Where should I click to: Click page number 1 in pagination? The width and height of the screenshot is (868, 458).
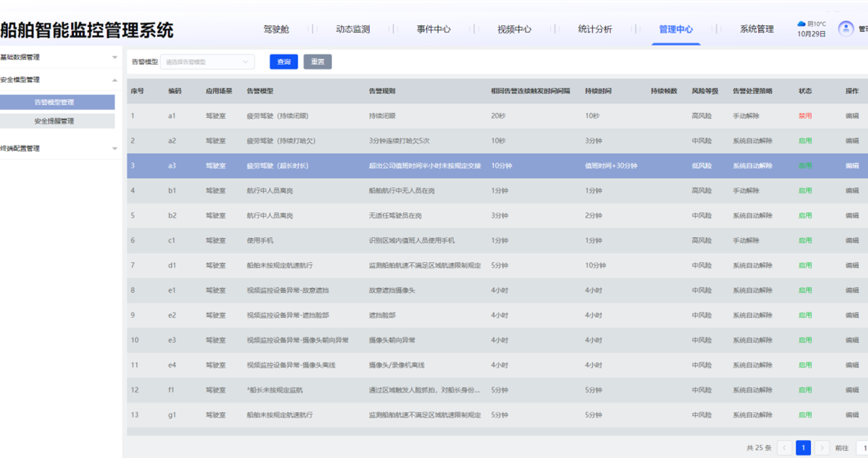tap(803, 448)
